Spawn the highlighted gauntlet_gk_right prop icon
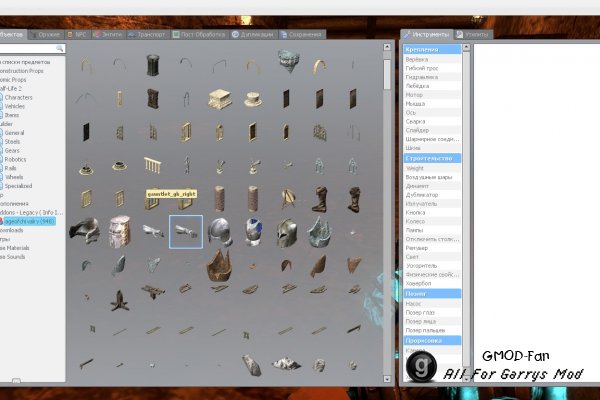This screenshot has height=400, width=600. point(186,232)
